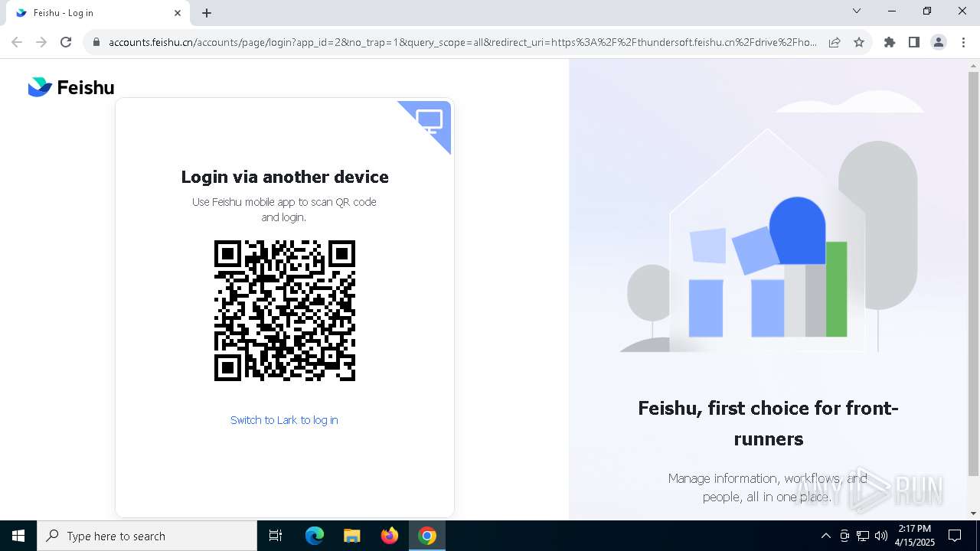Click the page vertical scrollbar
The height and width of the screenshot is (551, 980).
(973, 272)
